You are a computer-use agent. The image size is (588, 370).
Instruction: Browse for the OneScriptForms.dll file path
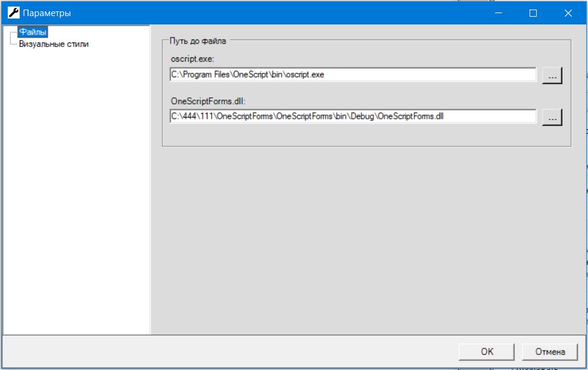coord(552,118)
